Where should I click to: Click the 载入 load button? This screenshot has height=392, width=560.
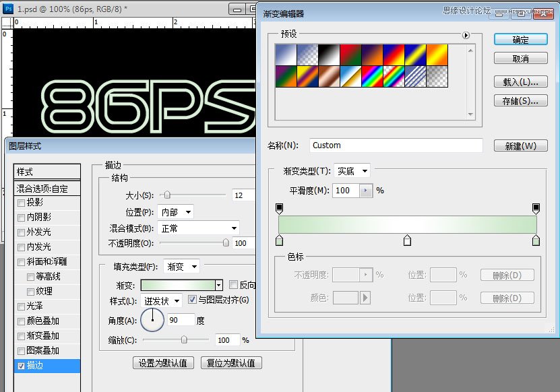pyautogui.click(x=520, y=82)
